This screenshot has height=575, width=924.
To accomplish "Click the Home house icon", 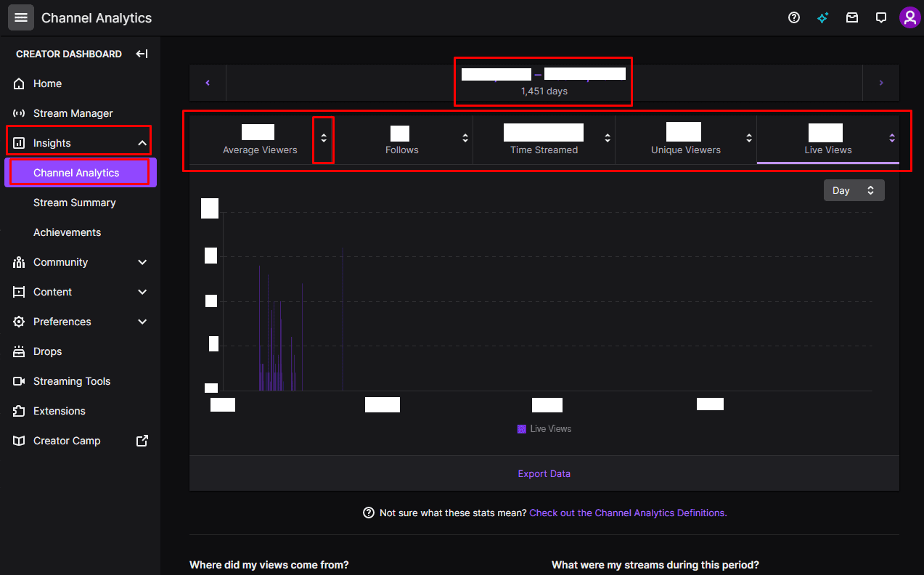I will [19, 83].
